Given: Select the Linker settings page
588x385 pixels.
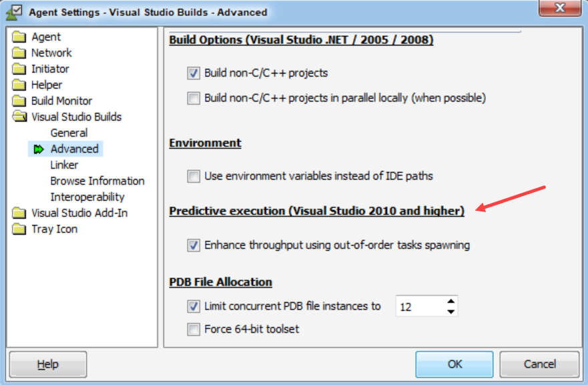Looking at the screenshot, I should [x=64, y=165].
